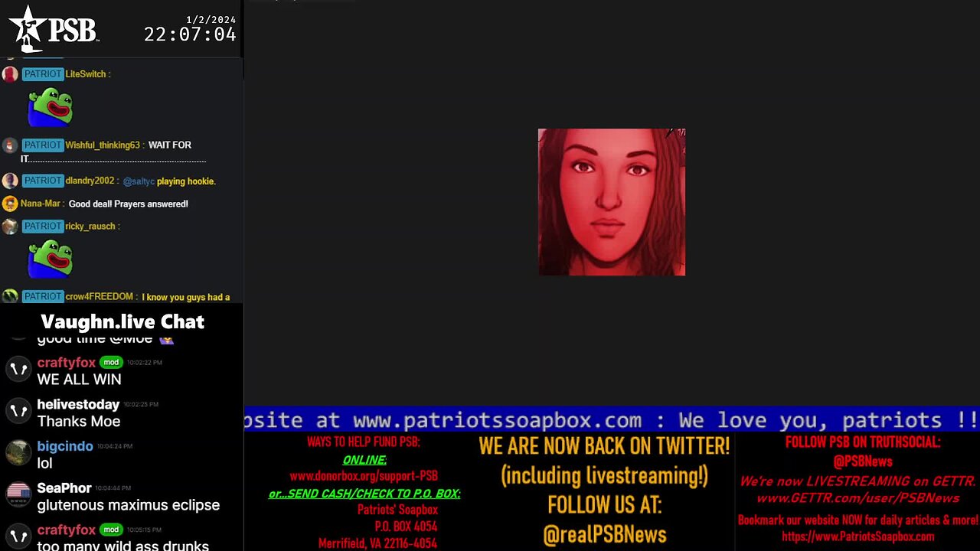
Task: Click the frog emote under ricky_rausch
Action: [51, 259]
